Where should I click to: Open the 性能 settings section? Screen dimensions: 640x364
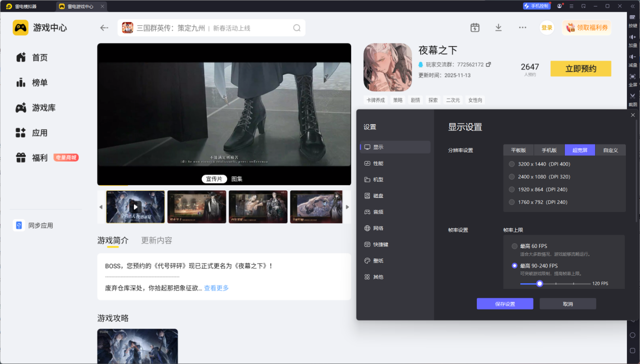click(378, 164)
